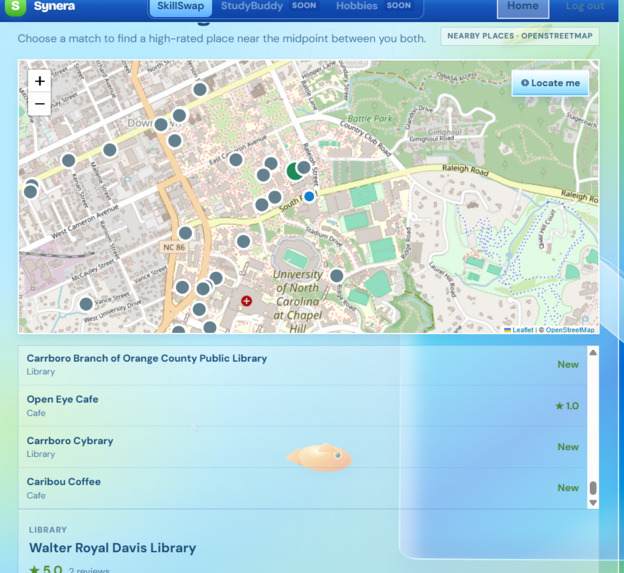The width and height of the screenshot is (624, 573).
Task: Select the Caribou Coffee entry
Action: click(x=302, y=488)
